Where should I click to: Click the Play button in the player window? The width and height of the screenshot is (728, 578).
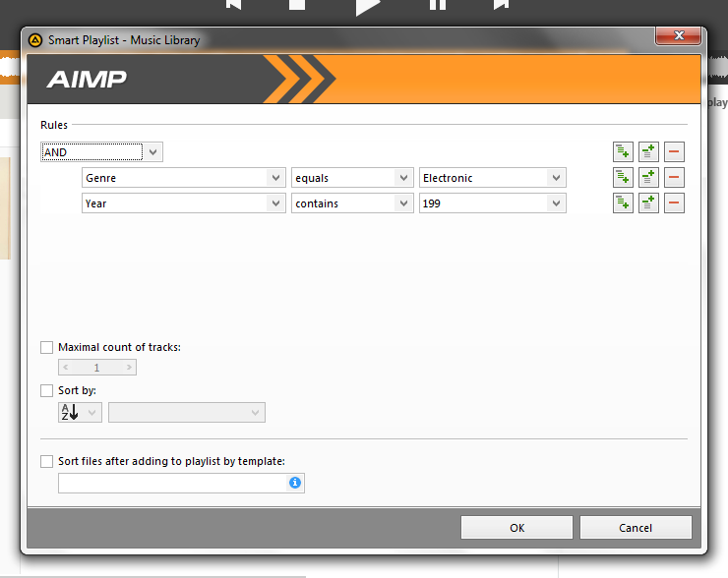coord(368,6)
